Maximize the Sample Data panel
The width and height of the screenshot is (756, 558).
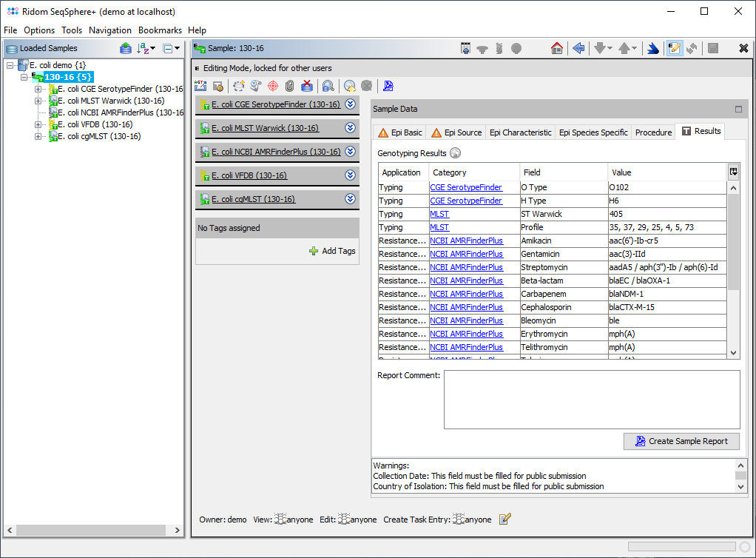click(x=738, y=109)
